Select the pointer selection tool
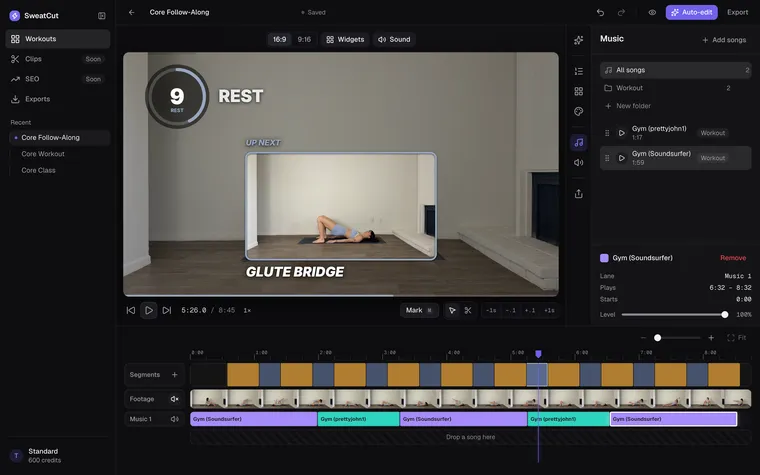Image resolution: width=760 pixels, height=475 pixels. [x=452, y=311]
